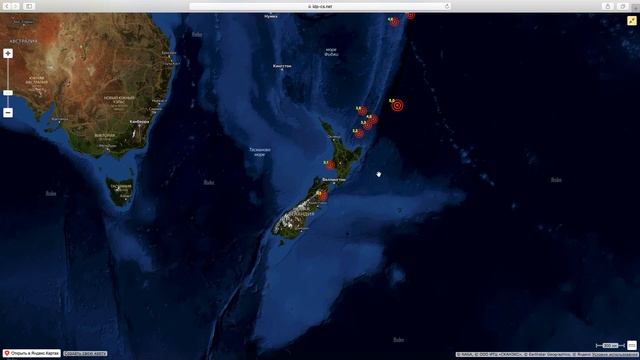Screen dimensions: 640x360
Task: Zoom in the map with the plus button
Action: [8, 53]
